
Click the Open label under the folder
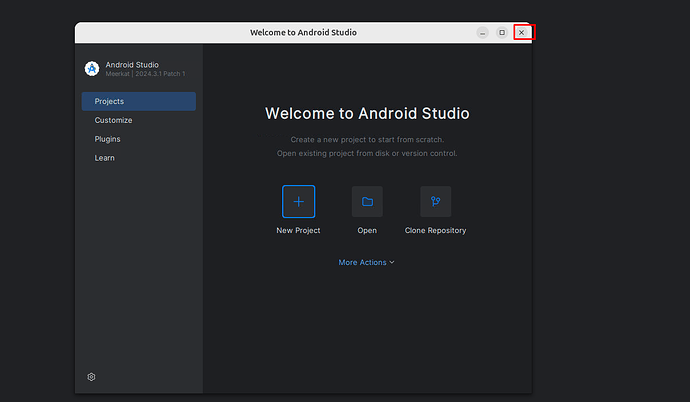tap(367, 230)
